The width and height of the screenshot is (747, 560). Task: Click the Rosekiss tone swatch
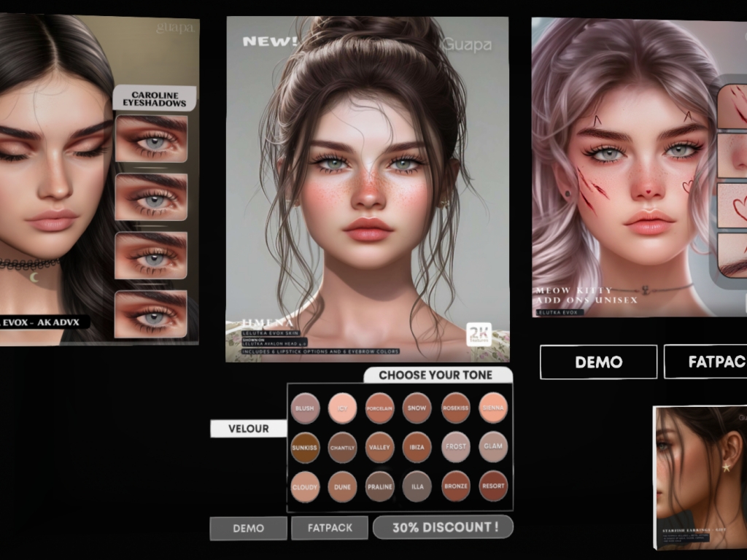pyautogui.click(x=455, y=408)
